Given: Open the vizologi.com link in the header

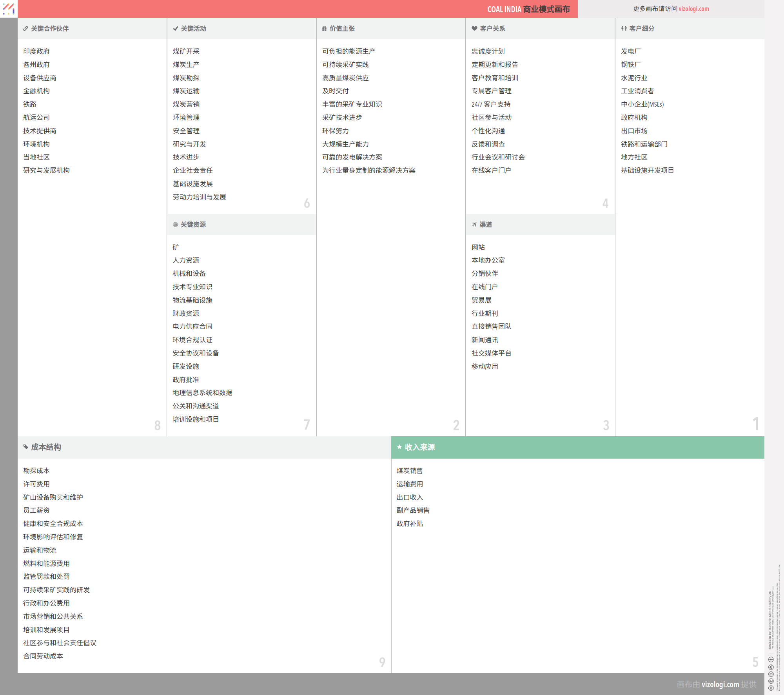Looking at the screenshot, I should pyautogui.click(x=693, y=9).
